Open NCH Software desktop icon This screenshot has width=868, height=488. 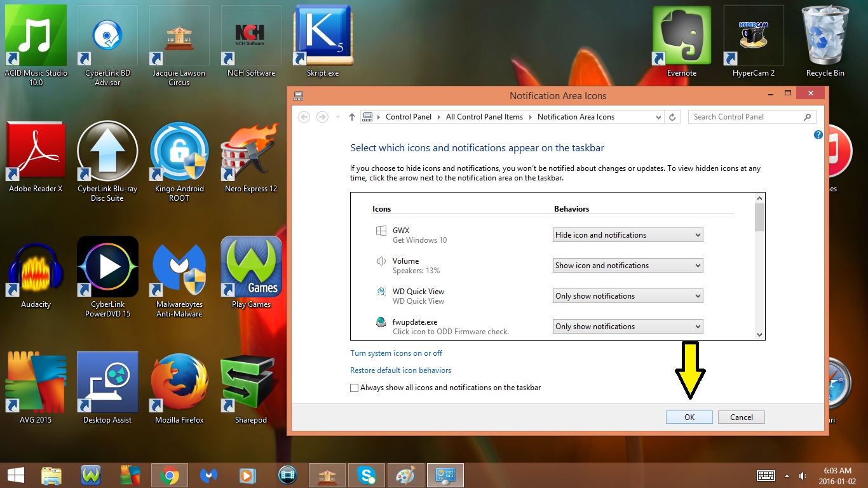tap(251, 41)
